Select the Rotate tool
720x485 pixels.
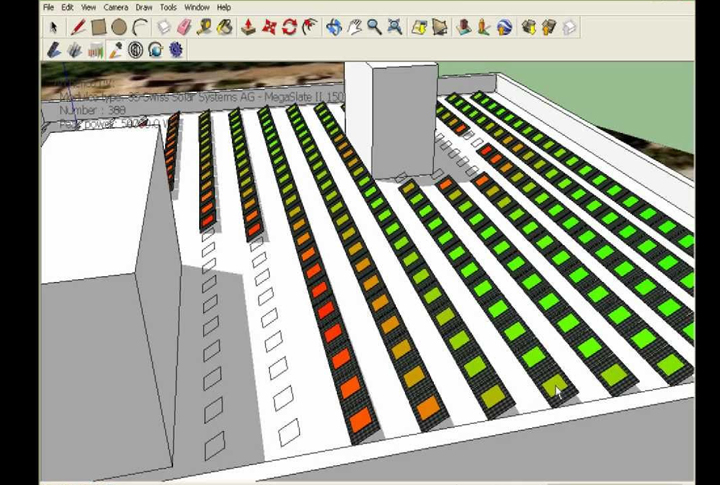tap(290, 28)
